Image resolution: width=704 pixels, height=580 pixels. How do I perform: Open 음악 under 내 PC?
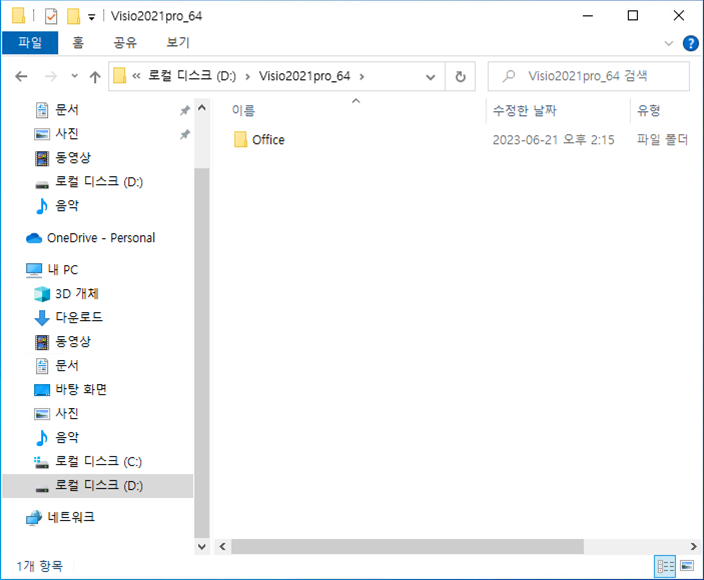click(57, 438)
